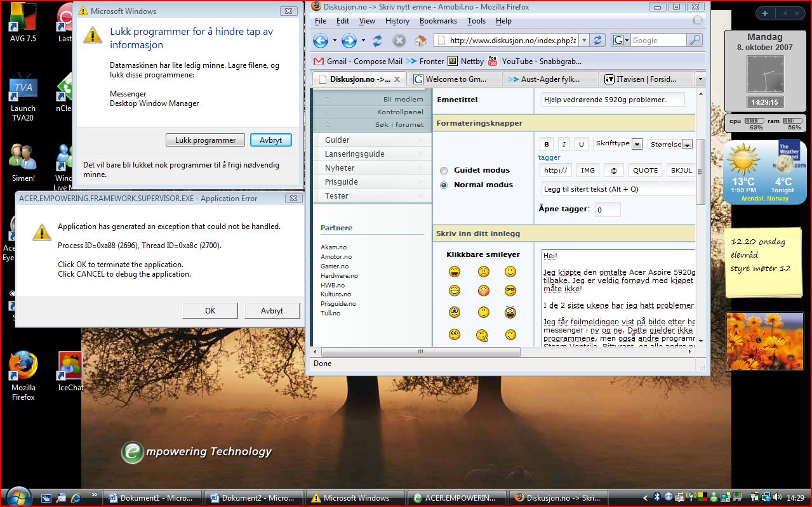The width and height of the screenshot is (812, 507).
Task: Open address bar history dropdown arrow
Action: [x=584, y=40]
